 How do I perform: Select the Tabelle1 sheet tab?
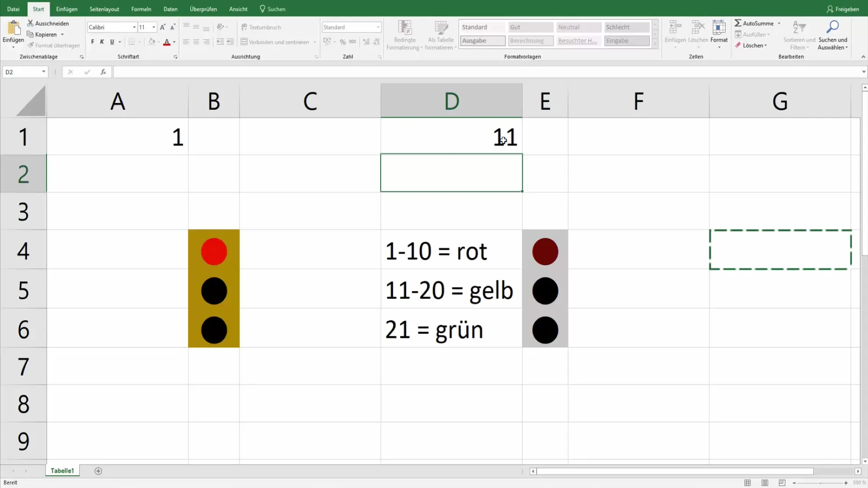(x=62, y=471)
